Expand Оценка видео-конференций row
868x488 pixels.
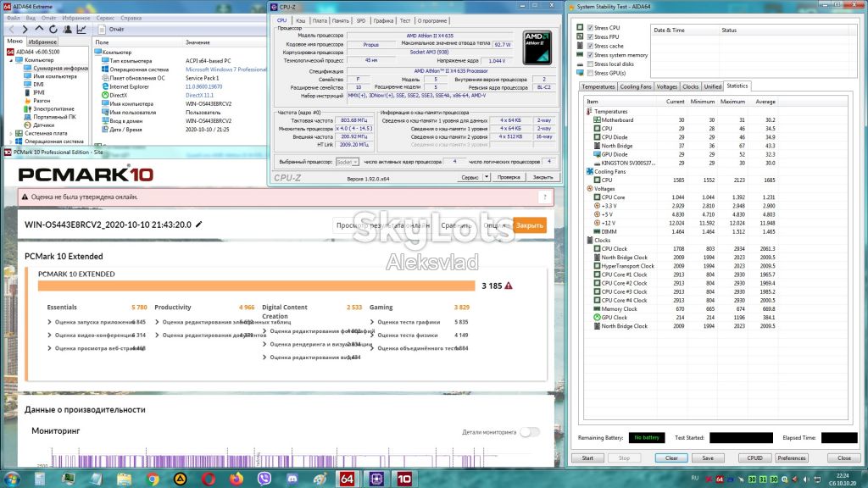pyautogui.click(x=49, y=335)
